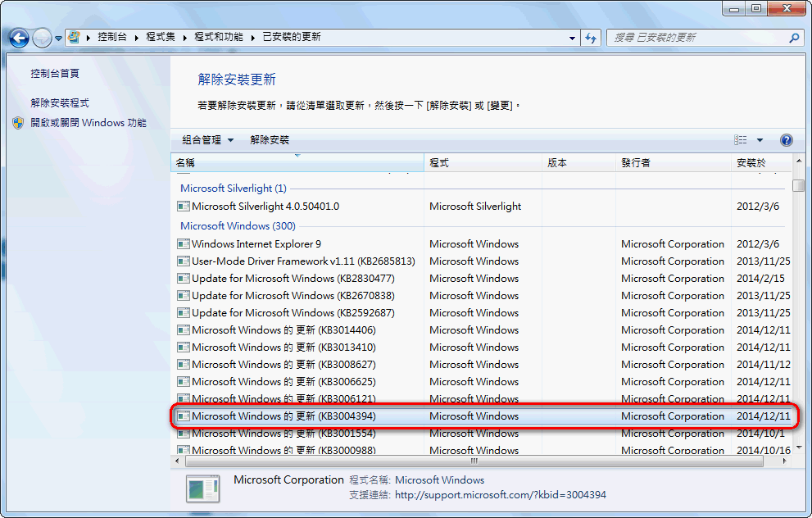Click the shield icon beside Windows 功能
812x518 pixels.
(x=18, y=123)
